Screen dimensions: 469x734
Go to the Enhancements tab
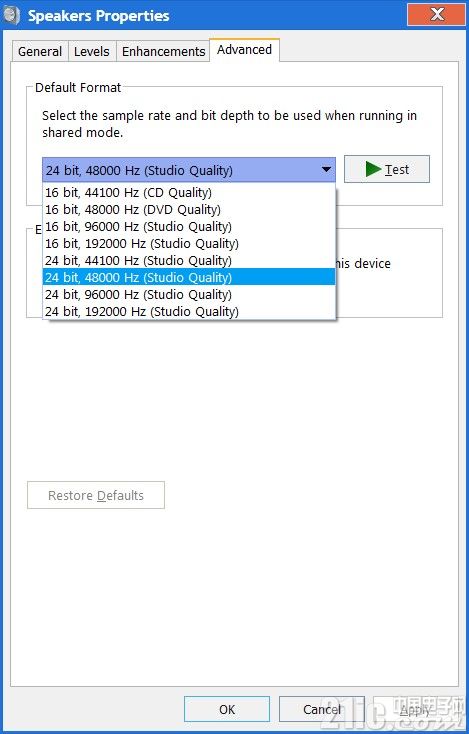pyautogui.click(x=163, y=51)
